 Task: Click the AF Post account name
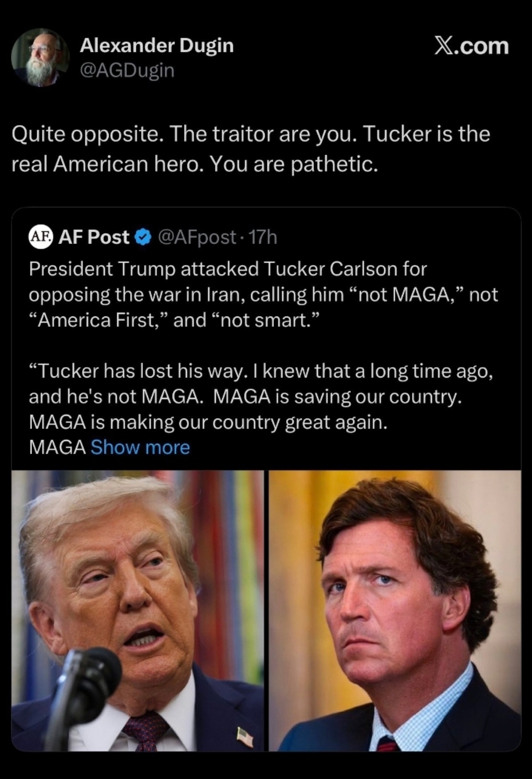(x=93, y=237)
